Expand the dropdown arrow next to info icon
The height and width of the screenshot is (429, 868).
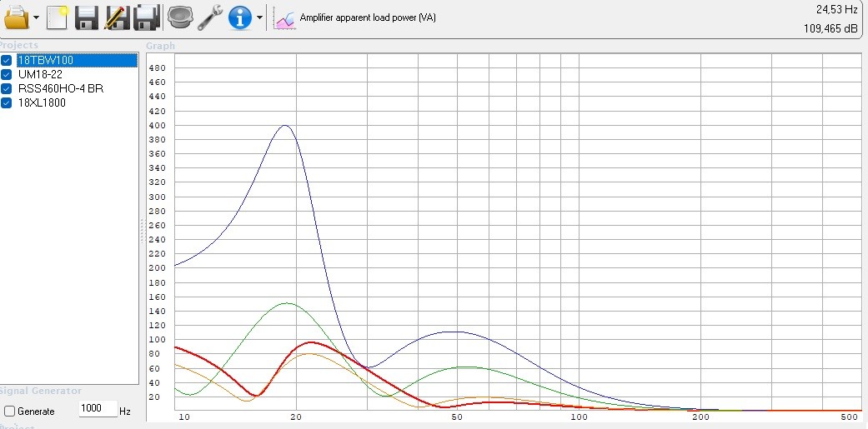coord(259,17)
